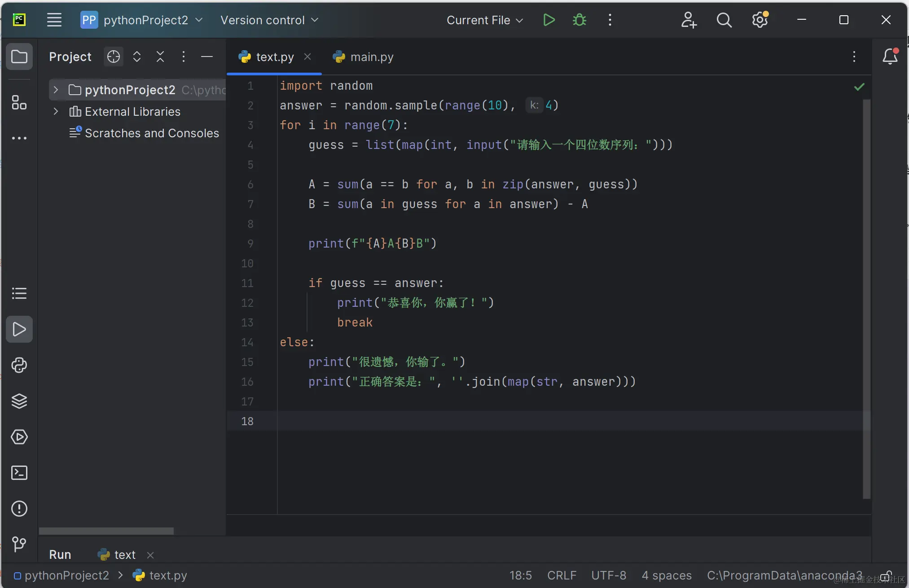Start debugging with the bug icon
The width and height of the screenshot is (909, 588).
tap(580, 20)
